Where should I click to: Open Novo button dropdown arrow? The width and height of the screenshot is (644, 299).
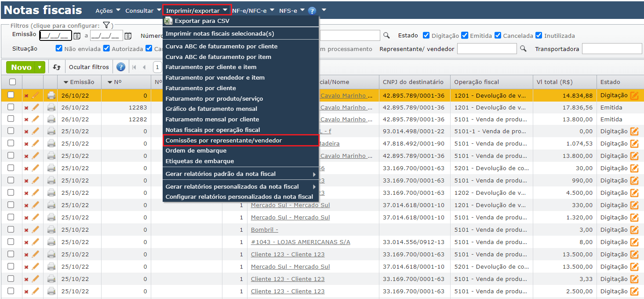40,67
